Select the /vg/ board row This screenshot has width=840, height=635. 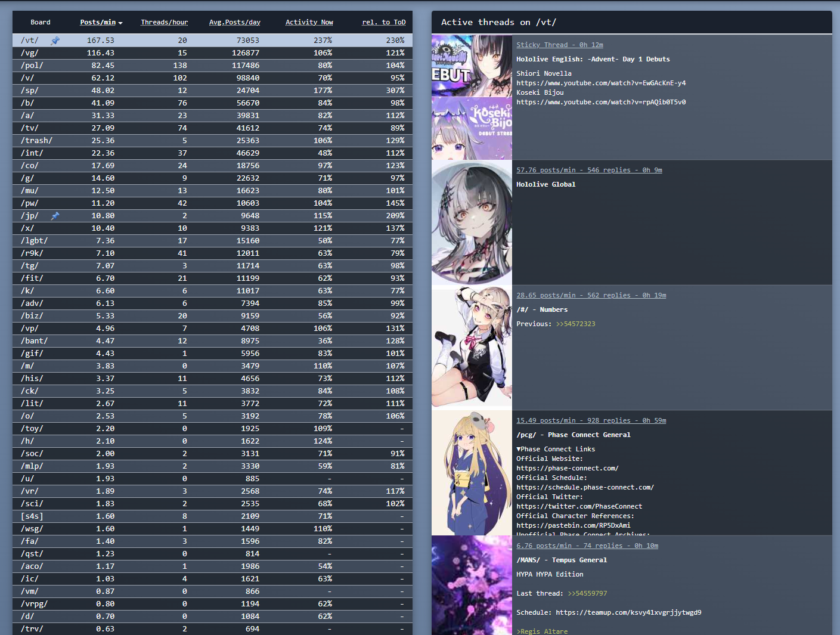(212, 53)
